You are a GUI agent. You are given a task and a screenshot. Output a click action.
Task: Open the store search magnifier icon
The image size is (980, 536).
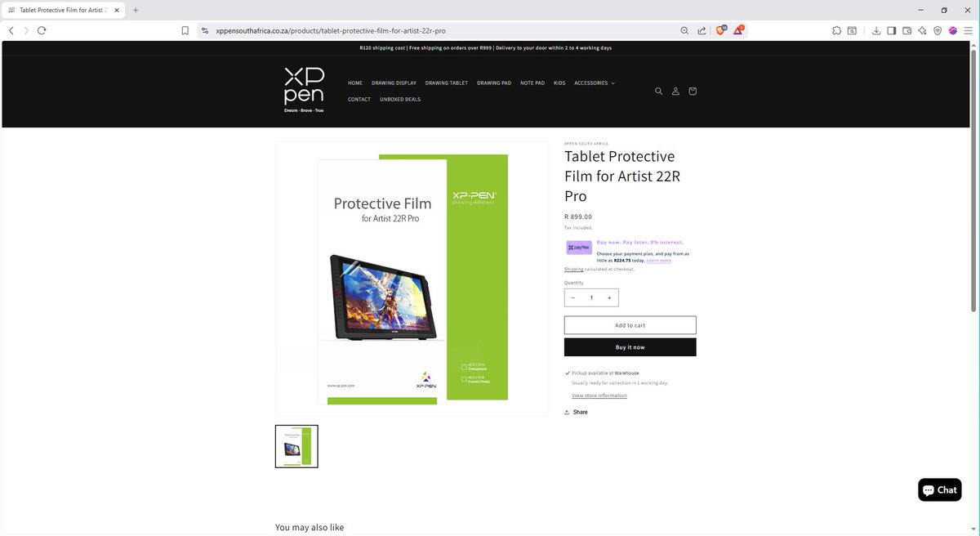point(658,91)
